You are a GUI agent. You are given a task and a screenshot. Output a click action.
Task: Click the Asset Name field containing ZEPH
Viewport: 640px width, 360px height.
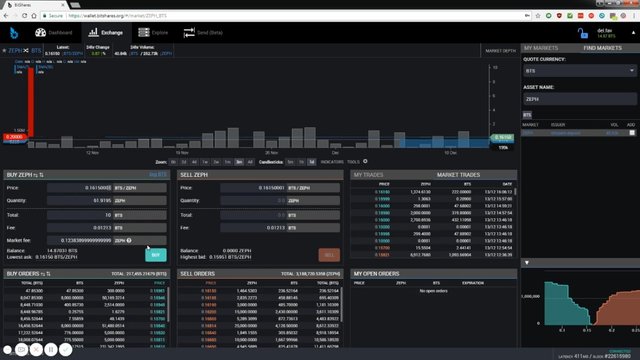580,99
